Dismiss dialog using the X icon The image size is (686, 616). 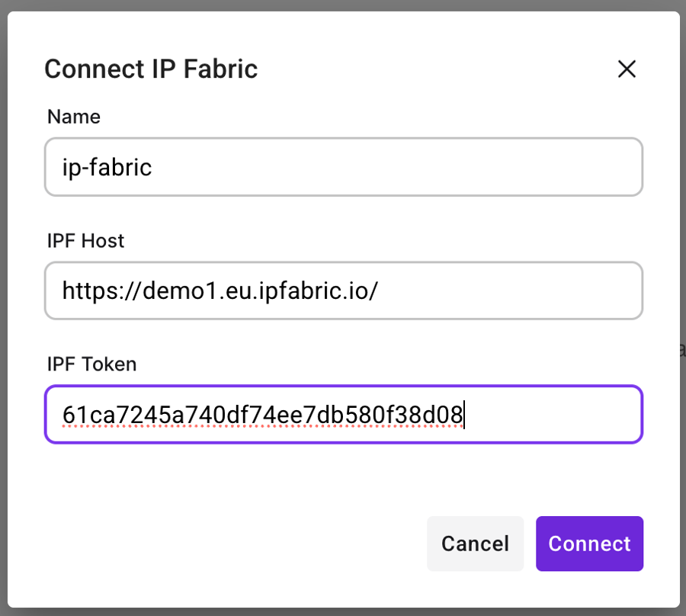tap(627, 69)
